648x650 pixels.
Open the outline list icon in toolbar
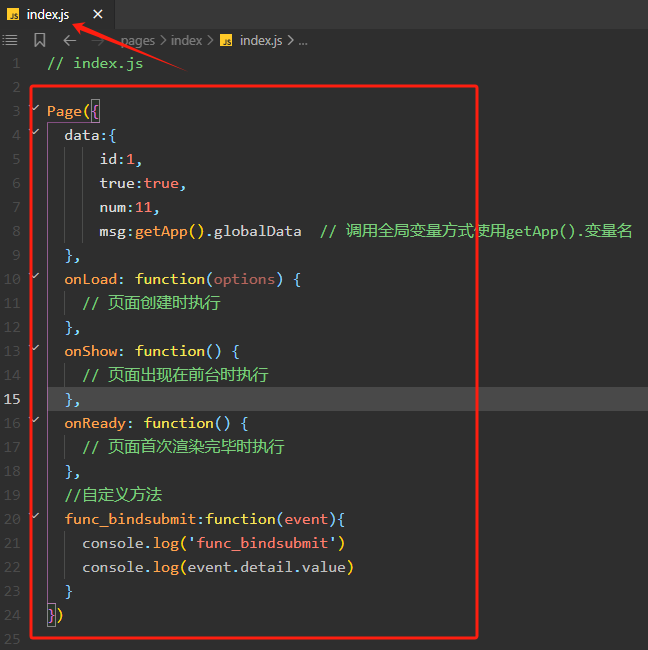pos(10,40)
